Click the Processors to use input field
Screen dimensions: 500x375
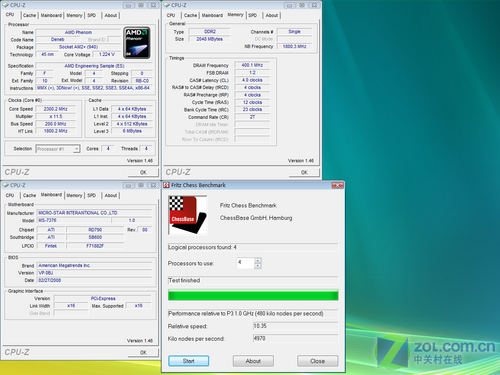246,263
